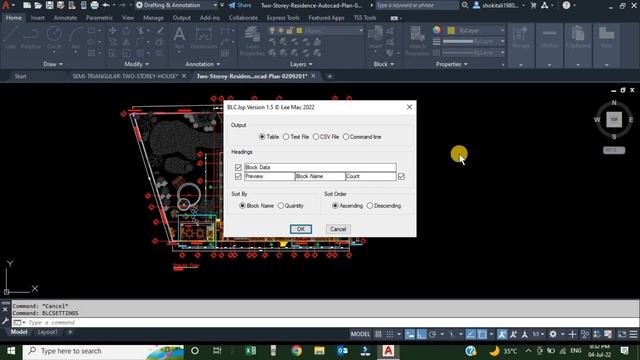This screenshot has height=360, width=640.
Task: Select Ascending sort order
Action: click(335, 206)
